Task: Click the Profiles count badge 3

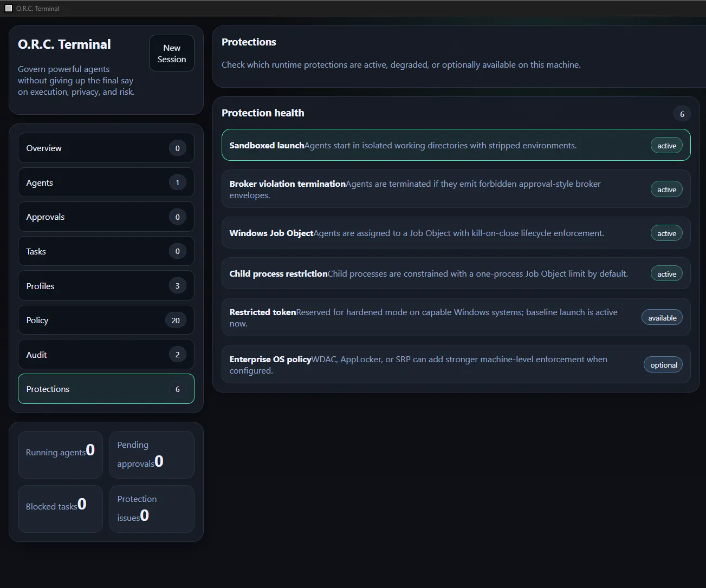Action: pyautogui.click(x=177, y=286)
